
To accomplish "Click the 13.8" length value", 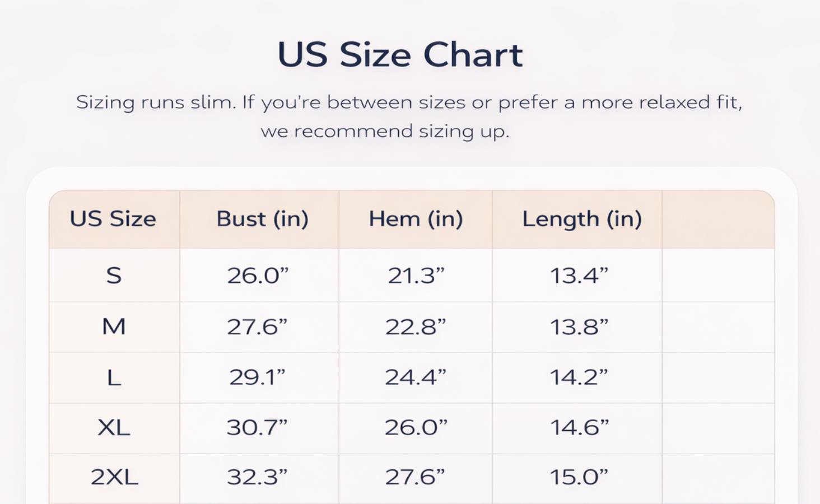I will 579,326.
